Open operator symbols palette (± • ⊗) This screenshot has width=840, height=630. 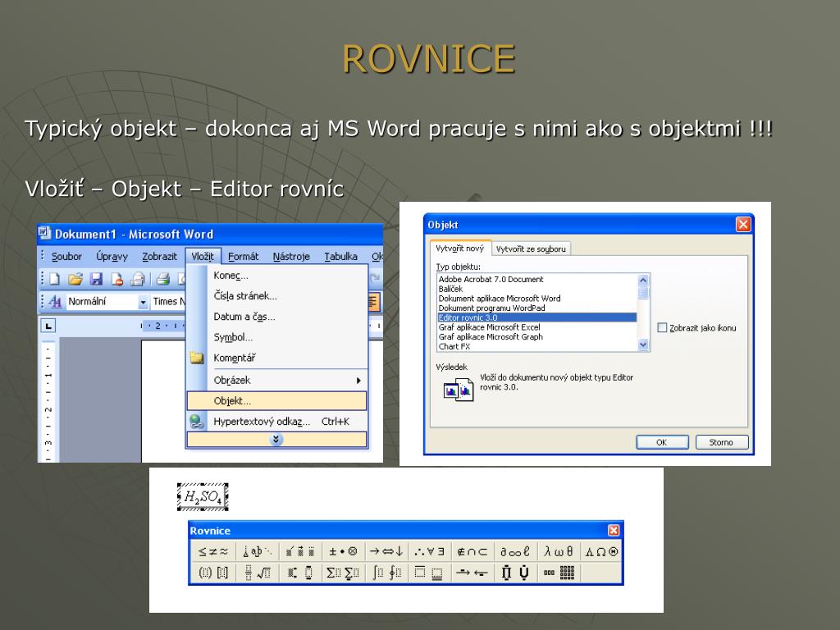(x=343, y=551)
